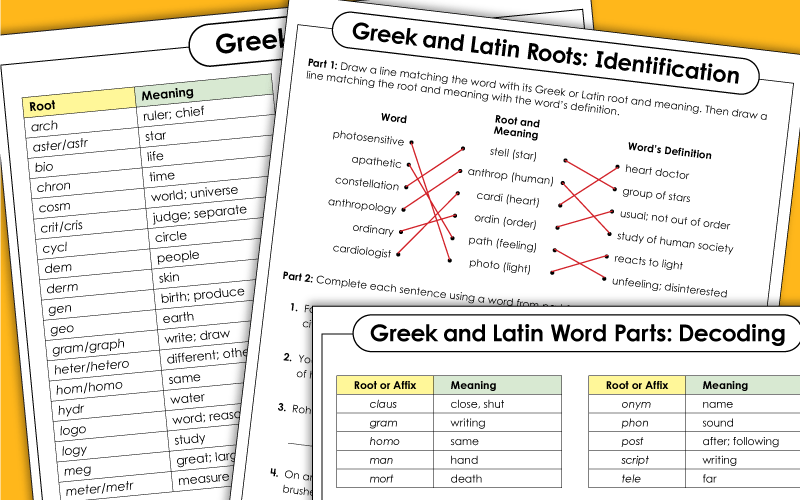
Task: Click the 'Root and Meaning' column heading
Action: 516,128
